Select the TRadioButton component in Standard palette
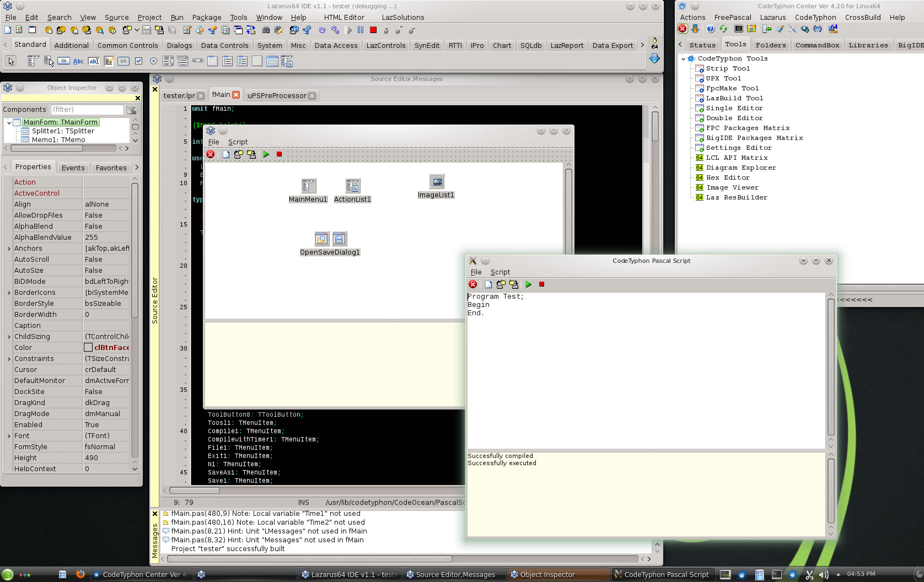The height and width of the screenshot is (582, 924). 153,61
